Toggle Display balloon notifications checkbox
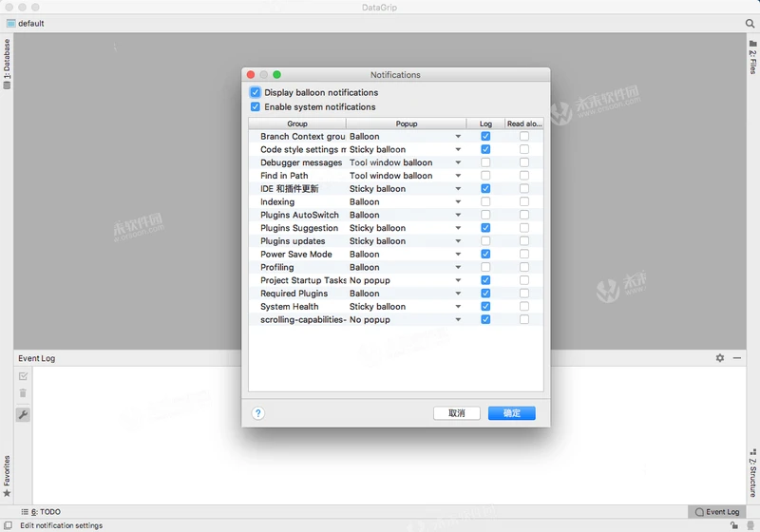Viewport: 760px width, 532px height. [x=255, y=92]
